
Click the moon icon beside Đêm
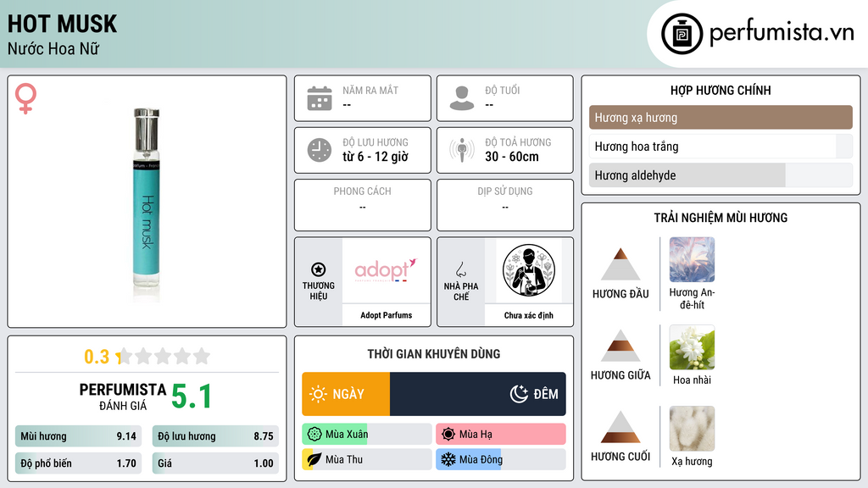[x=519, y=394]
